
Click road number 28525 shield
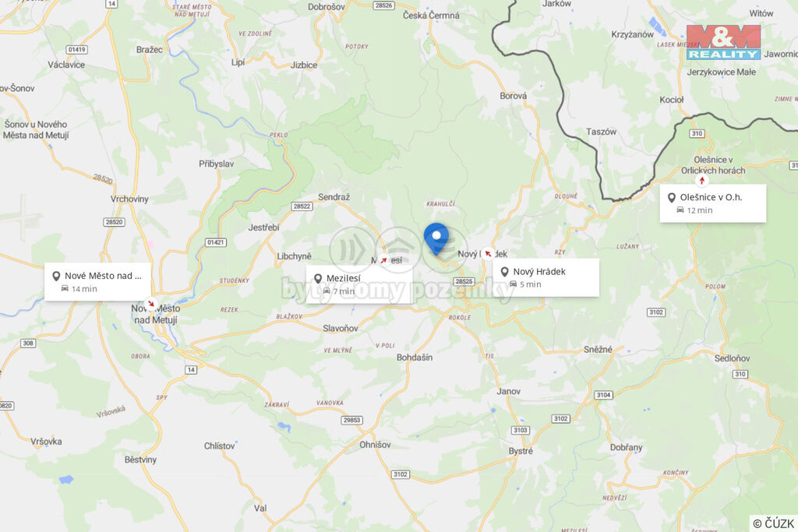click(x=464, y=281)
